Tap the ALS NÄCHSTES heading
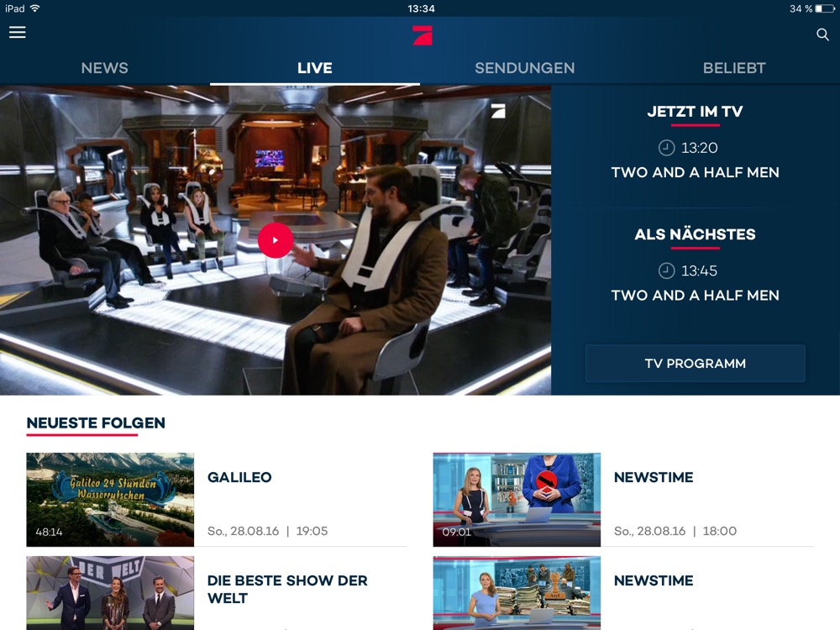The image size is (840, 630). click(x=696, y=234)
